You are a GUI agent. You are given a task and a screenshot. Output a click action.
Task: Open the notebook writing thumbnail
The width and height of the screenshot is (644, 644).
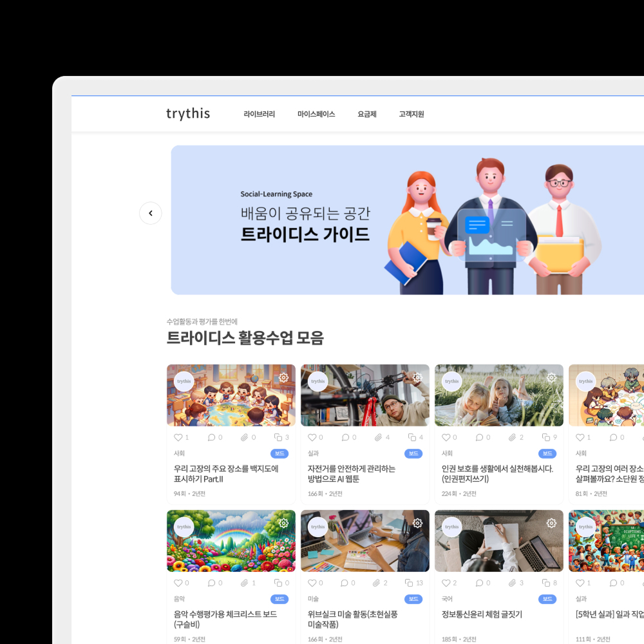pos(498,540)
